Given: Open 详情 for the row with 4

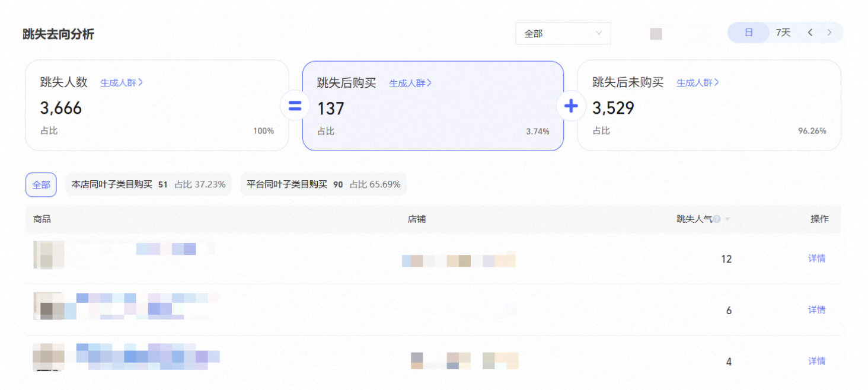Looking at the screenshot, I should click(x=816, y=361).
